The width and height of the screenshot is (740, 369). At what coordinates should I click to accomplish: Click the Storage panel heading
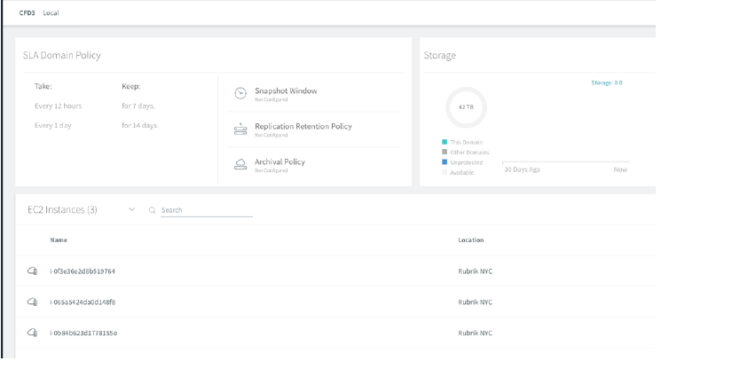pyautogui.click(x=440, y=55)
